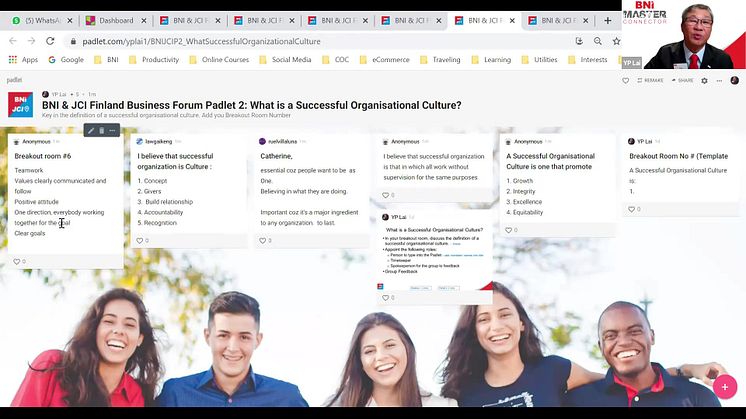
Task: Reload the Padlet page
Action: click(x=50, y=41)
